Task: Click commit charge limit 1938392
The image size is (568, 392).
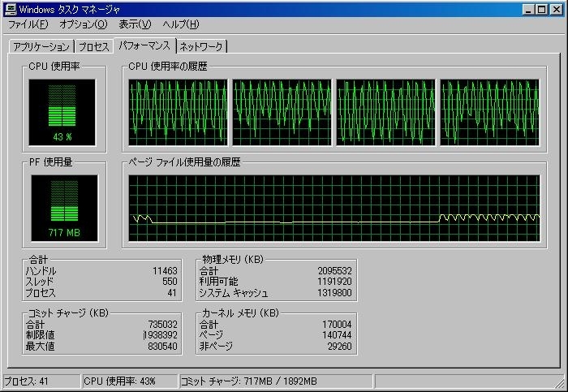Action: (161, 335)
